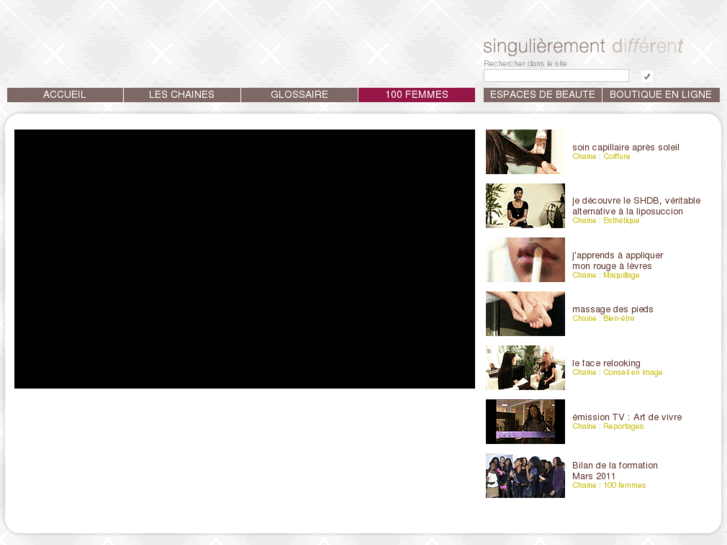The height and width of the screenshot is (545, 727).
Task: Click 'le face relooking' title
Action: (606, 363)
